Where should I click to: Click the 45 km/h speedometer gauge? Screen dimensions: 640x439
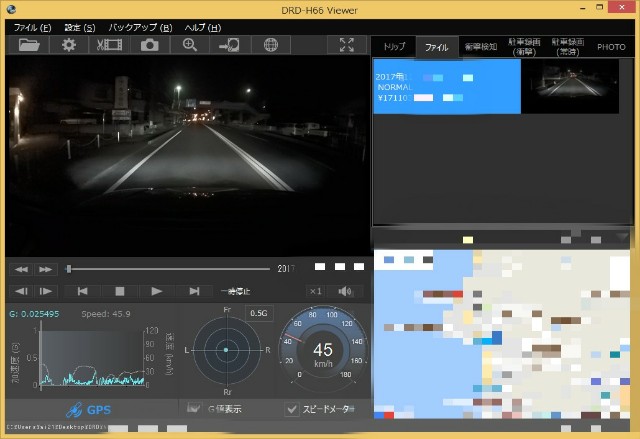click(x=323, y=350)
